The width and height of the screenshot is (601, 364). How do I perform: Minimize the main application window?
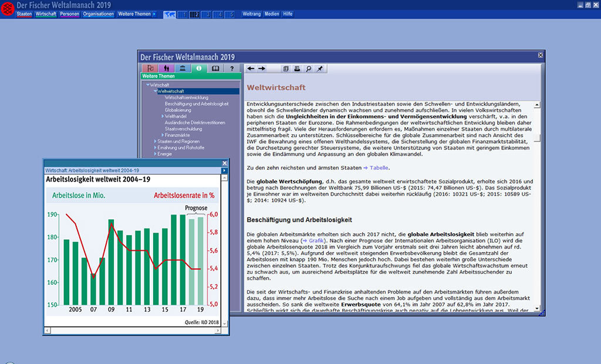coord(580,5)
